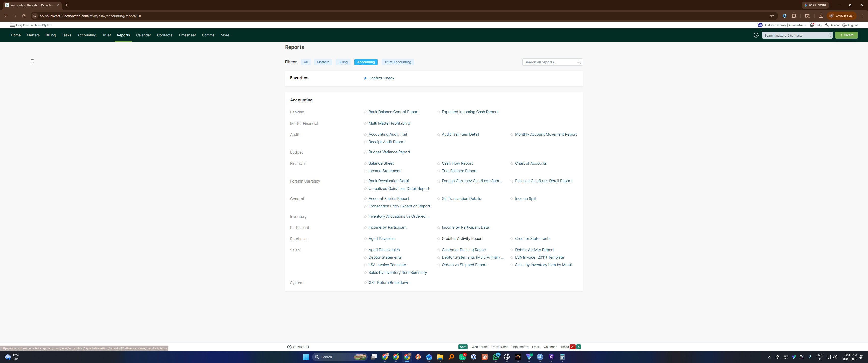Open Email in bottom bar
This screenshot has height=363, width=868.
tap(536, 347)
